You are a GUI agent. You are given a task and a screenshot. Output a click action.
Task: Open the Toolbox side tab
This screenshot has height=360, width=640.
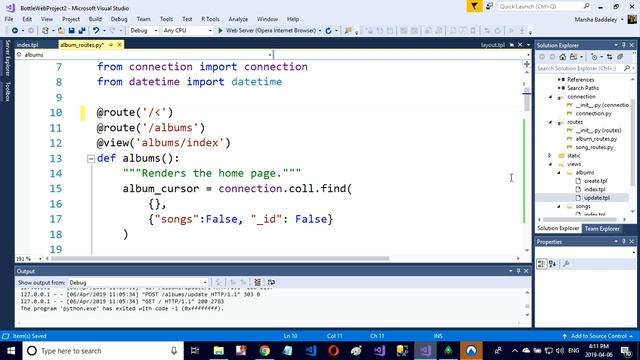pos(7,91)
